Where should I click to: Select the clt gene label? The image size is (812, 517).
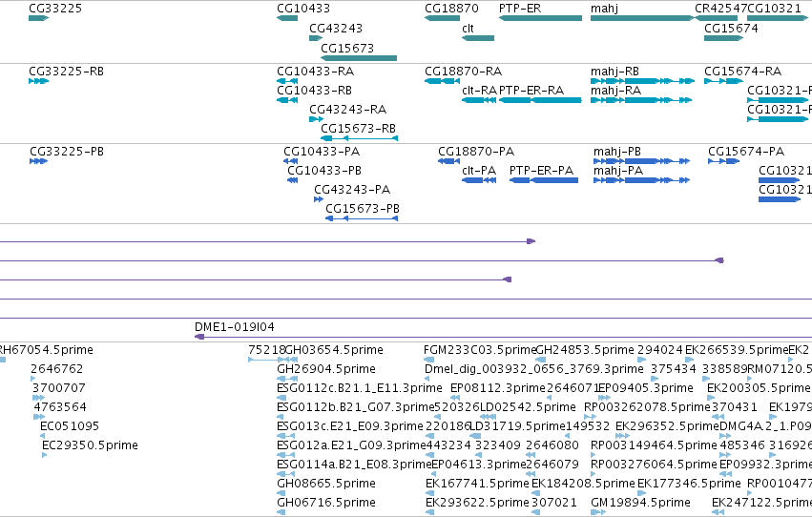point(468,29)
